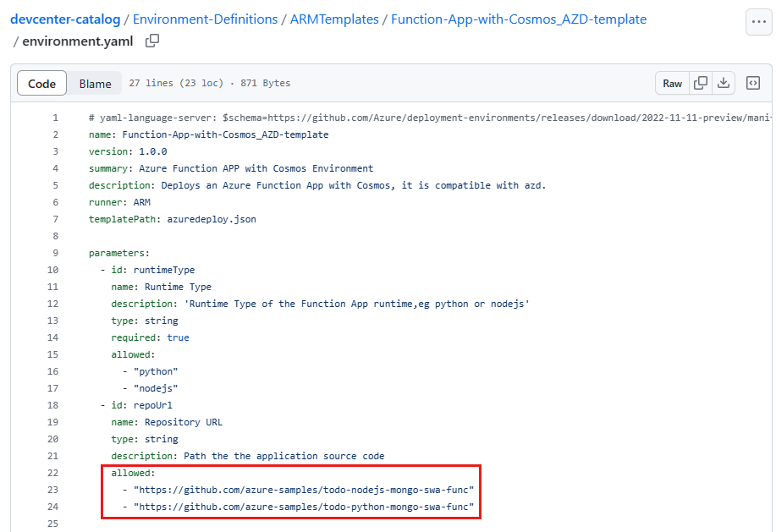Switch to the Code tab
Screen dimensions: 776x532
click(x=41, y=83)
